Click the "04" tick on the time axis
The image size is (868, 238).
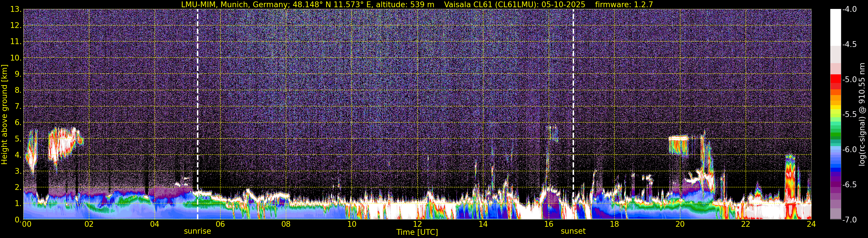click(155, 224)
